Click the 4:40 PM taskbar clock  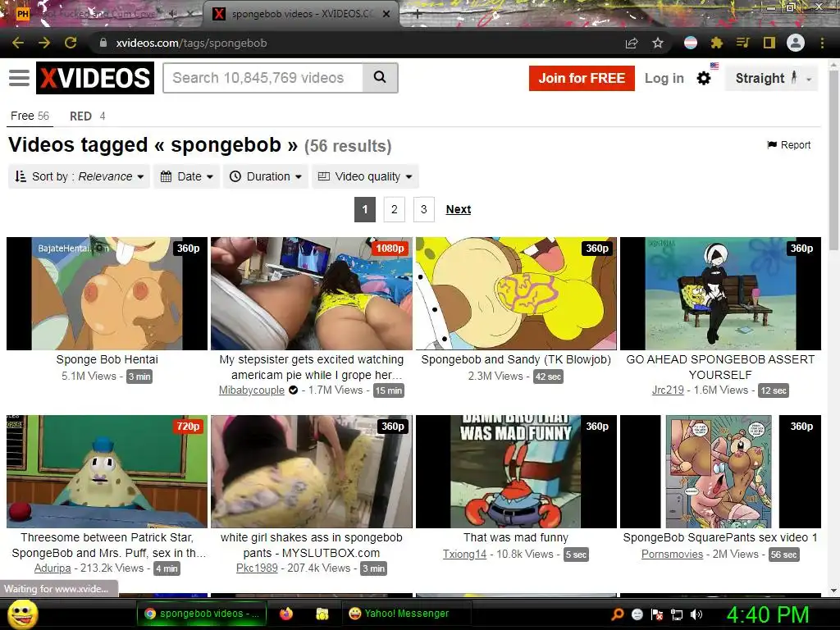768,614
